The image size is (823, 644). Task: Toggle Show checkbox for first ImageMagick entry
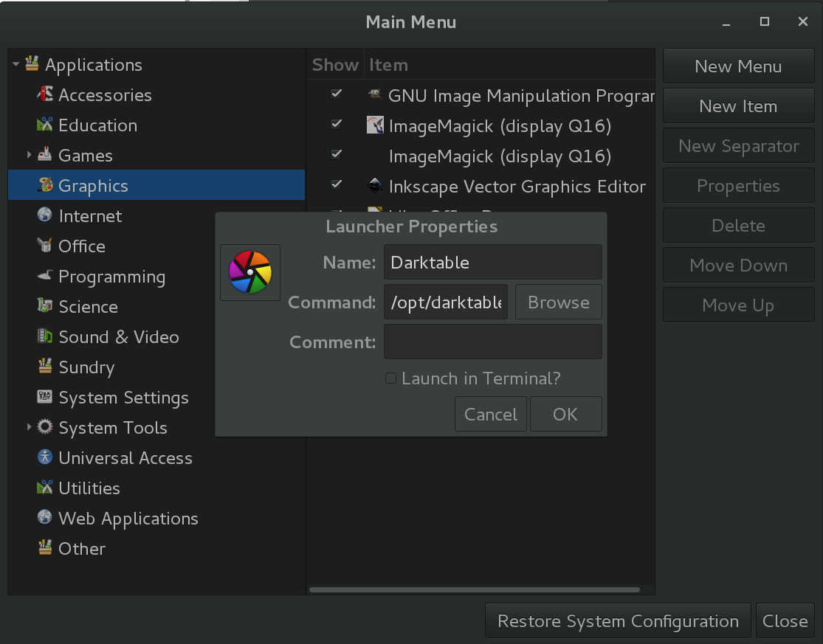click(x=337, y=124)
